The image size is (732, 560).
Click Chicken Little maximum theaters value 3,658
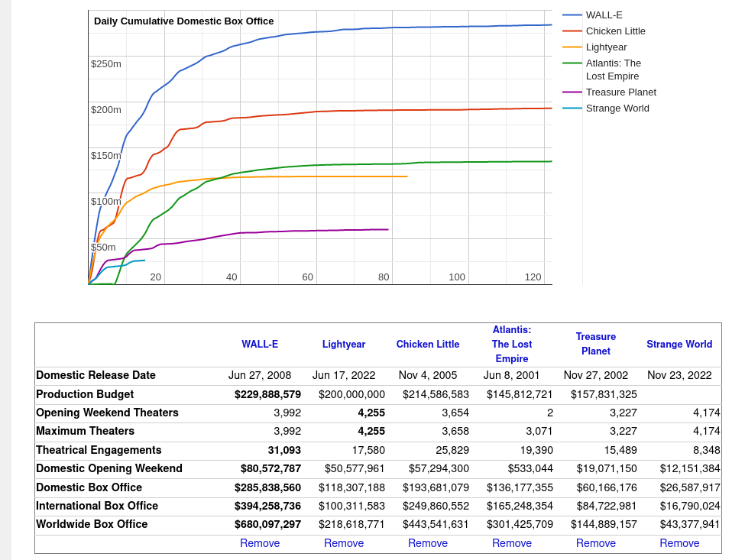tap(455, 431)
